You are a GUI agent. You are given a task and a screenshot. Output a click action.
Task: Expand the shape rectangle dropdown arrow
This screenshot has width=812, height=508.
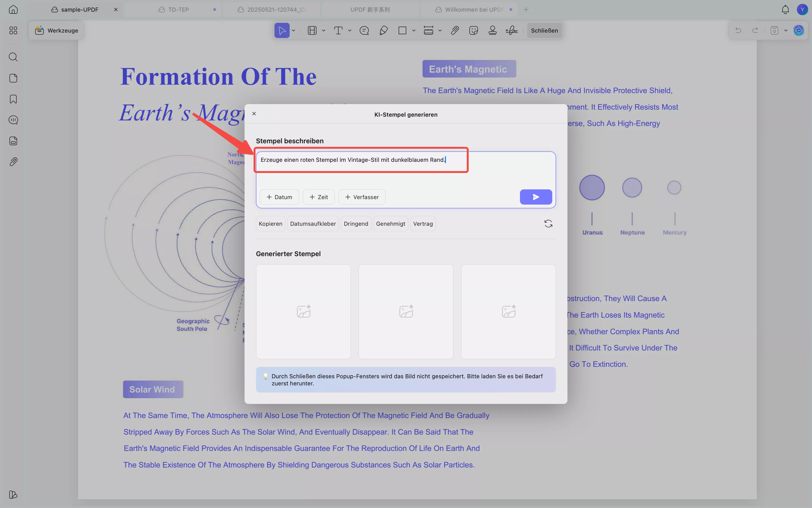tap(414, 31)
